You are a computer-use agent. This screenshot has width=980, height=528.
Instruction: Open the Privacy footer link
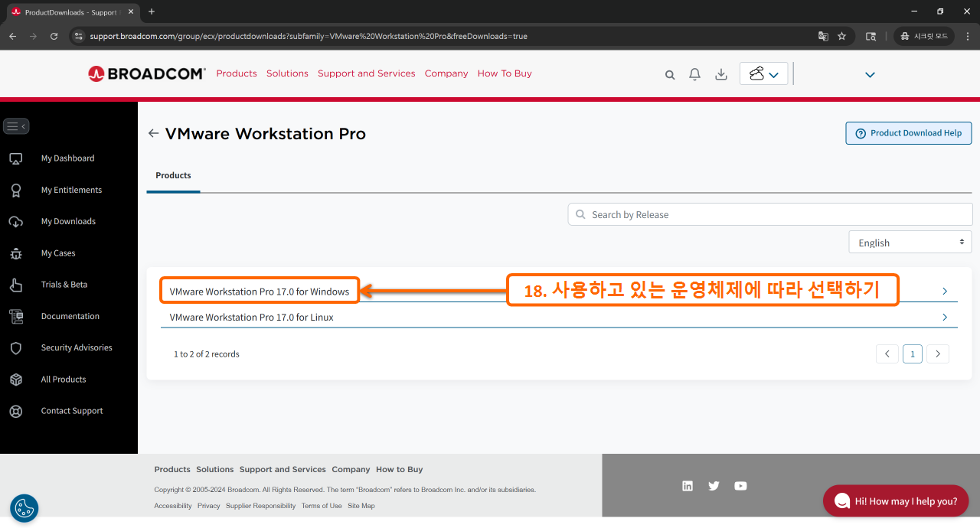click(209, 506)
